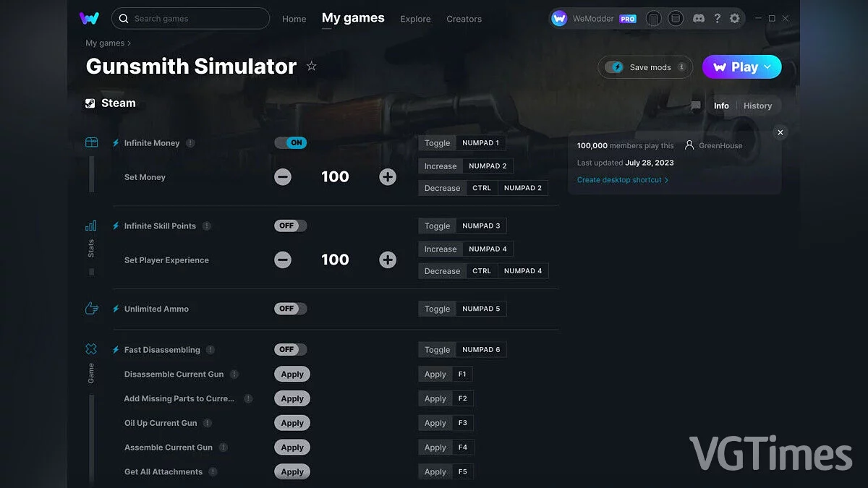
Task: Change the NUMPAD 6 hotkey for Fast Disassembling
Action: coord(482,350)
